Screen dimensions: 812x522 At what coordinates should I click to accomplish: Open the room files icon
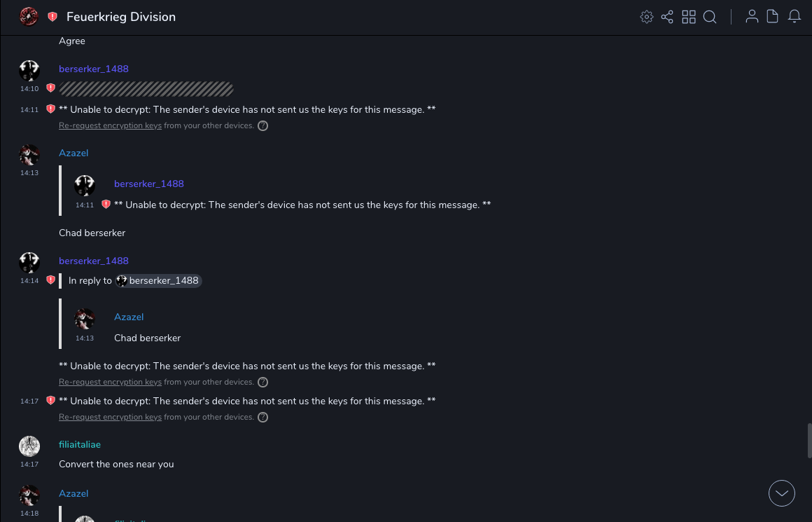tap(773, 17)
